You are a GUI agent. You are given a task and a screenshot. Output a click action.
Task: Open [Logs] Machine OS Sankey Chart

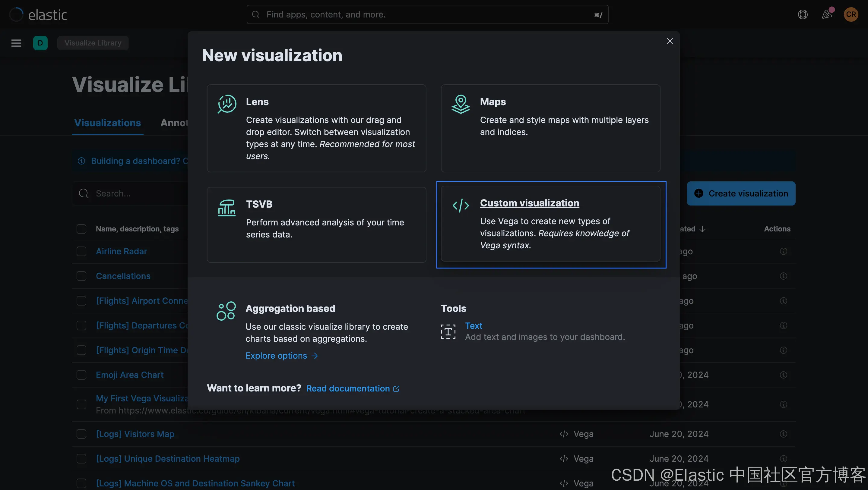pyautogui.click(x=195, y=483)
